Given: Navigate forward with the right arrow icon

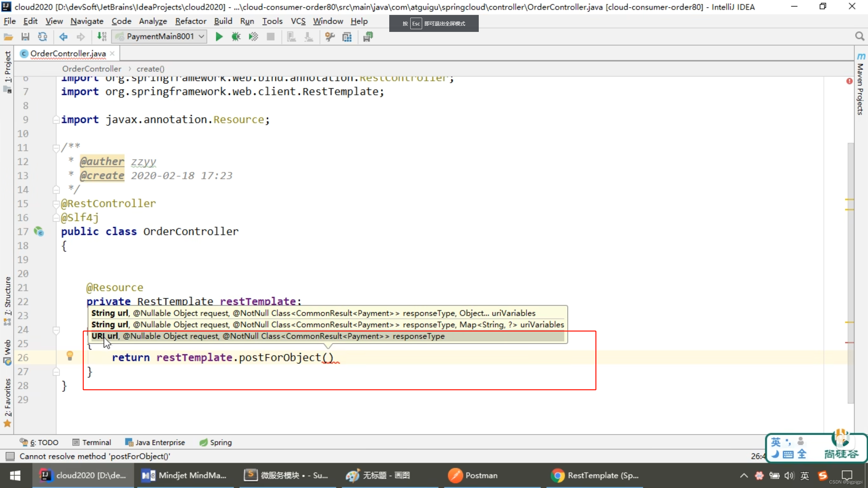Looking at the screenshot, I should [81, 37].
